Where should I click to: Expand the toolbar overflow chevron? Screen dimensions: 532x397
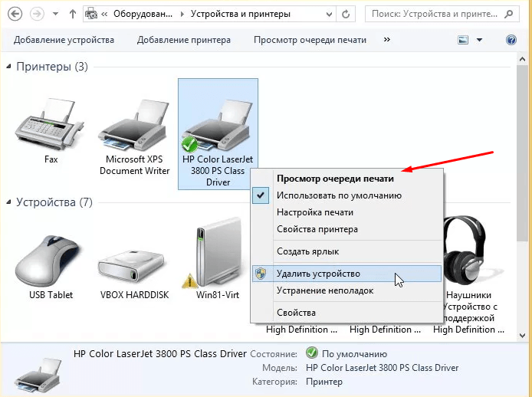(x=389, y=40)
